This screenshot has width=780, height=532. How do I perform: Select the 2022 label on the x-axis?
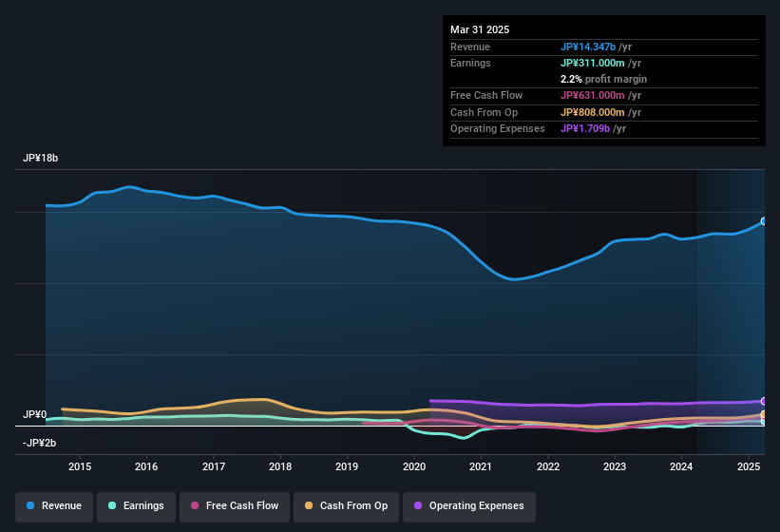[x=547, y=466]
